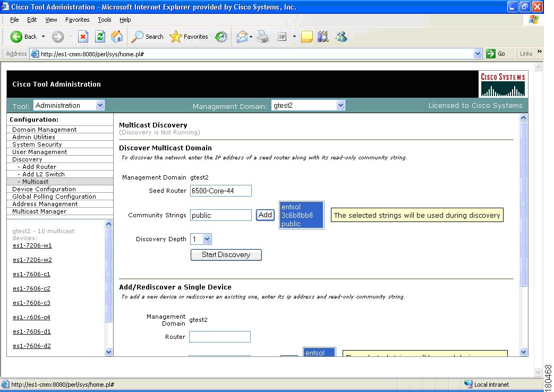The width and height of the screenshot is (554, 392).
Task: Open the es1-7206-w1 device link
Action: click(x=32, y=245)
